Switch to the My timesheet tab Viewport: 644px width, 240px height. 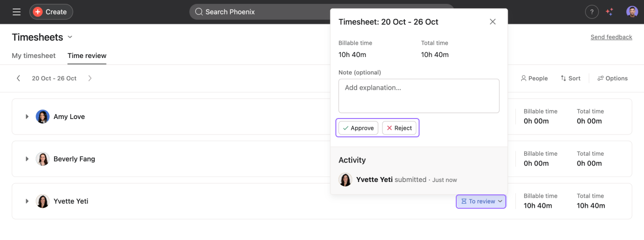[34, 56]
